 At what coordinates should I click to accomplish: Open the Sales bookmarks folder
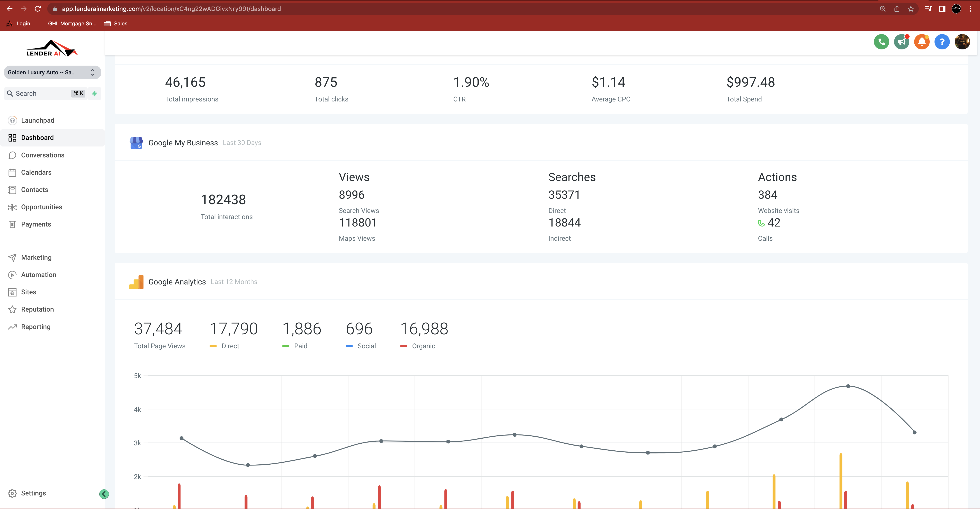point(116,24)
